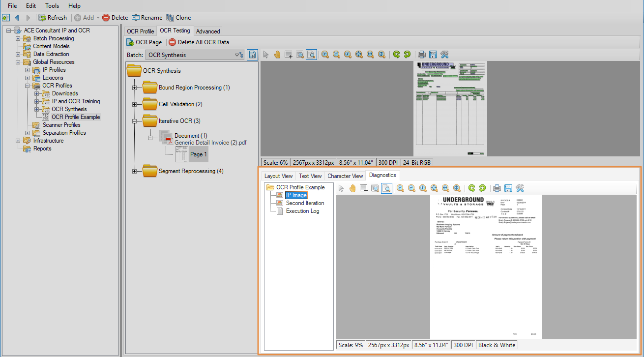Click save image icon in Diagnostics toolbar
This screenshot has height=357, width=644.
pyautogui.click(x=508, y=188)
